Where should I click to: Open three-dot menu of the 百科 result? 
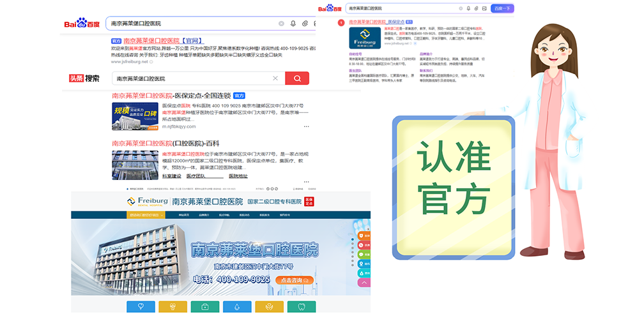[305, 176]
